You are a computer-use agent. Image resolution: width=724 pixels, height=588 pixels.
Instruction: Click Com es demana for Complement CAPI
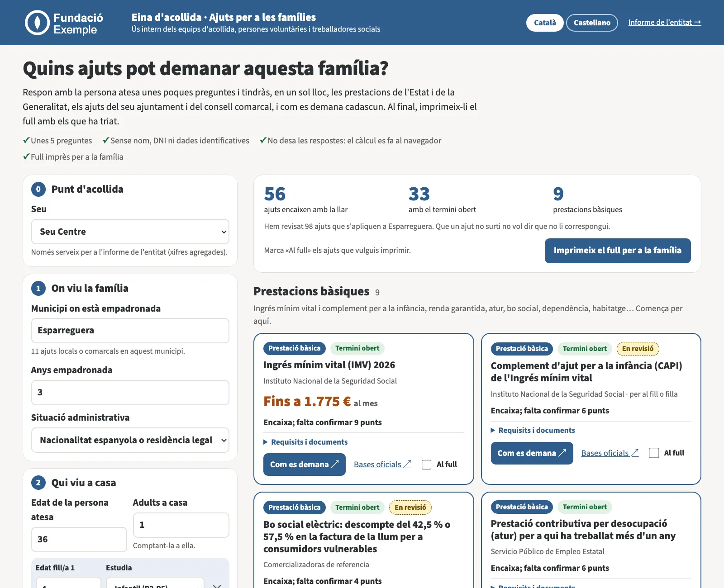click(x=532, y=453)
